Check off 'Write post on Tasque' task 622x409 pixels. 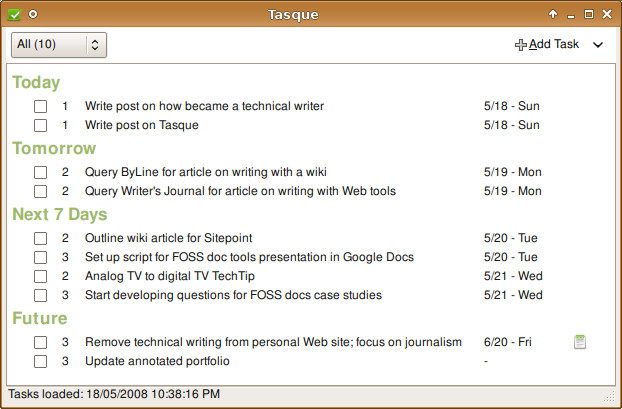(x=40, y=125)
